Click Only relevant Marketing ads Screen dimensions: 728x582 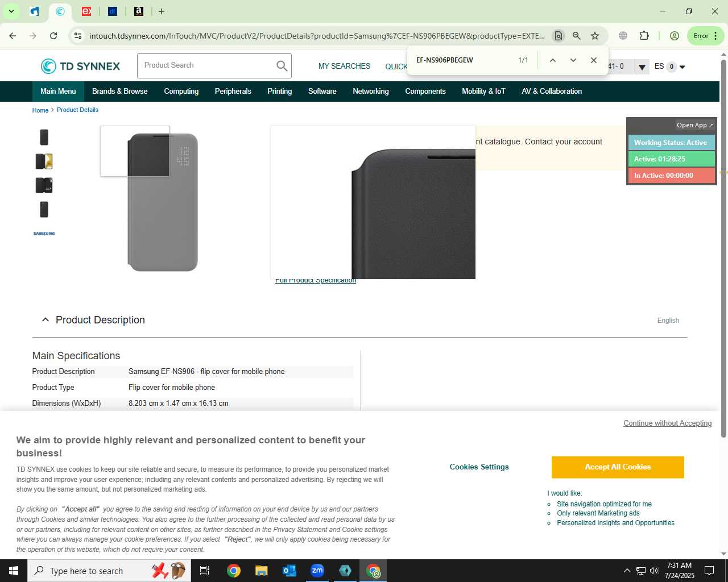point(598,513)
